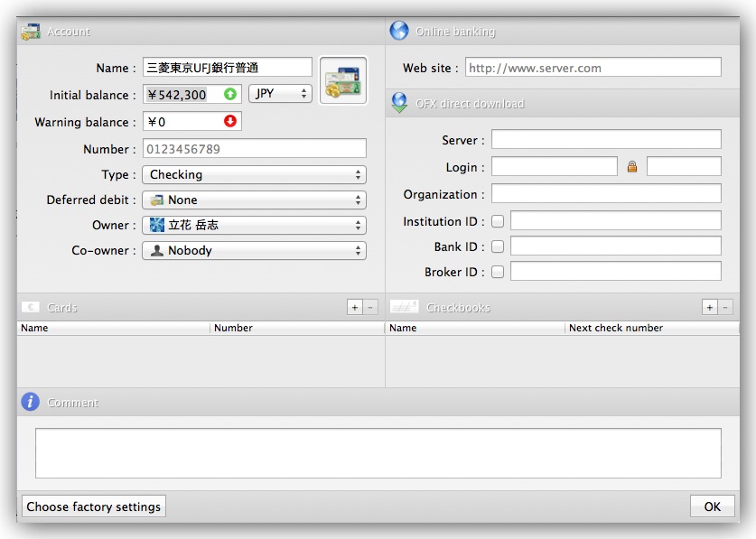Add a card with the plus button
This screenshot has height=539, width=756.
355,308
